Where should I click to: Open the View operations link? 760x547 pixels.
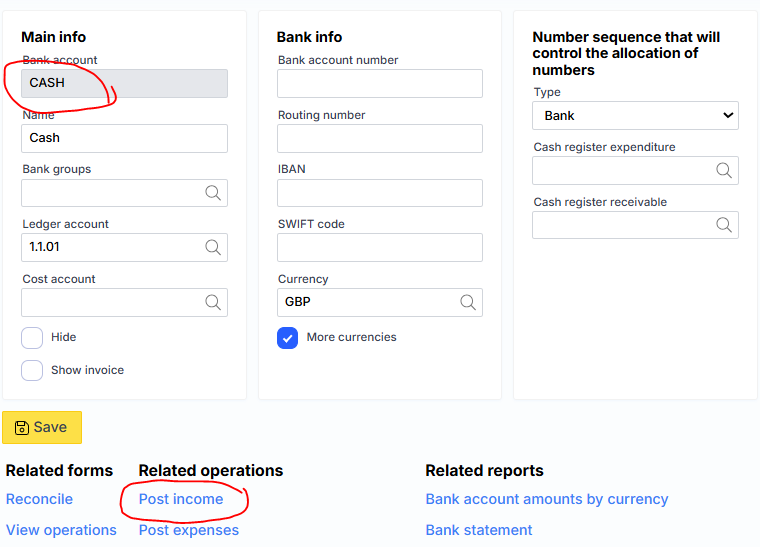61,530
